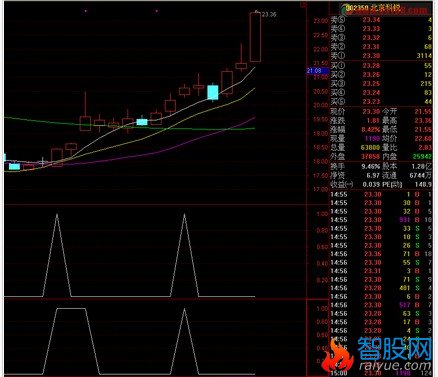
Task: Click the 卖④ ask row at 23.33
Action: coord(381,29)
